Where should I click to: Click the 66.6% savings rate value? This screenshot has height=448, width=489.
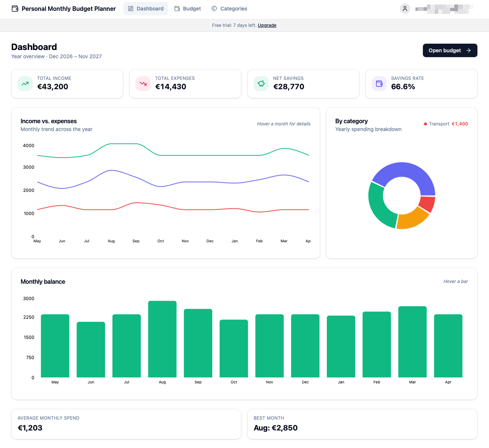[403, 87]
